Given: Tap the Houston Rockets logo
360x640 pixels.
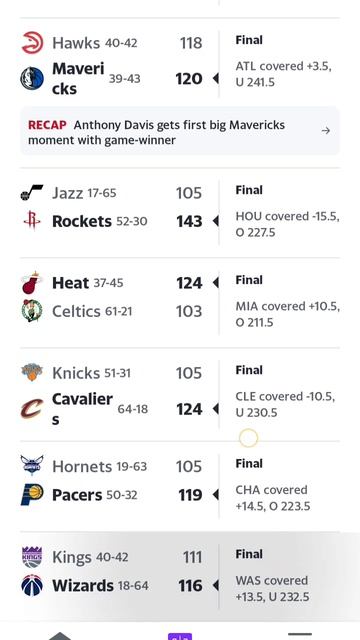Looking at the screenshot, I should click(32, 221).
